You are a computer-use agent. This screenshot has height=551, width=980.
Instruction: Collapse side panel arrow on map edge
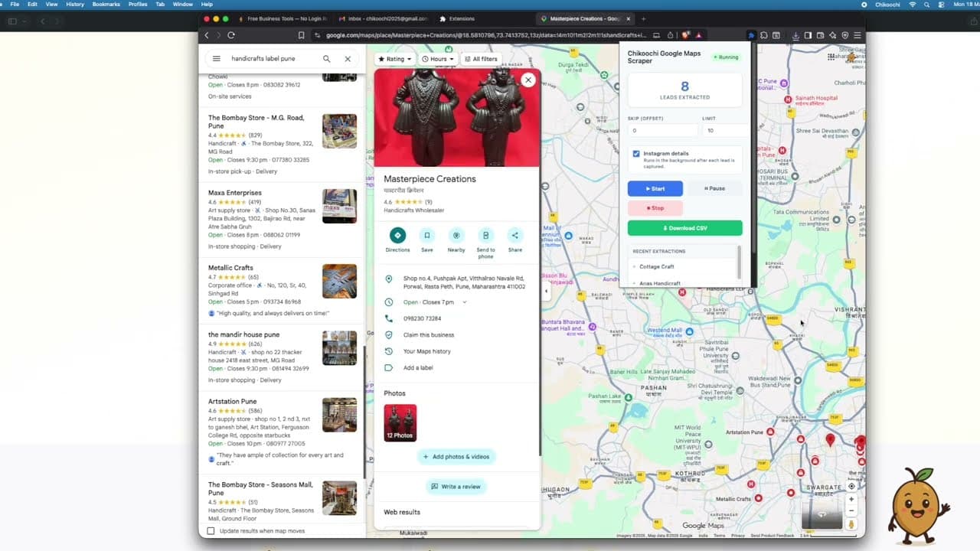pos(546,291)
